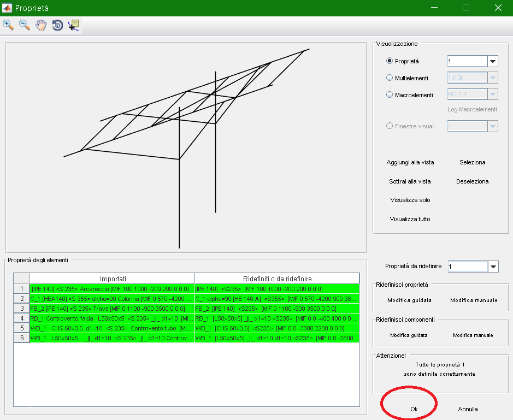The image size is (513, 420).
Task: Click the Seleziona button
Action: 473,162
